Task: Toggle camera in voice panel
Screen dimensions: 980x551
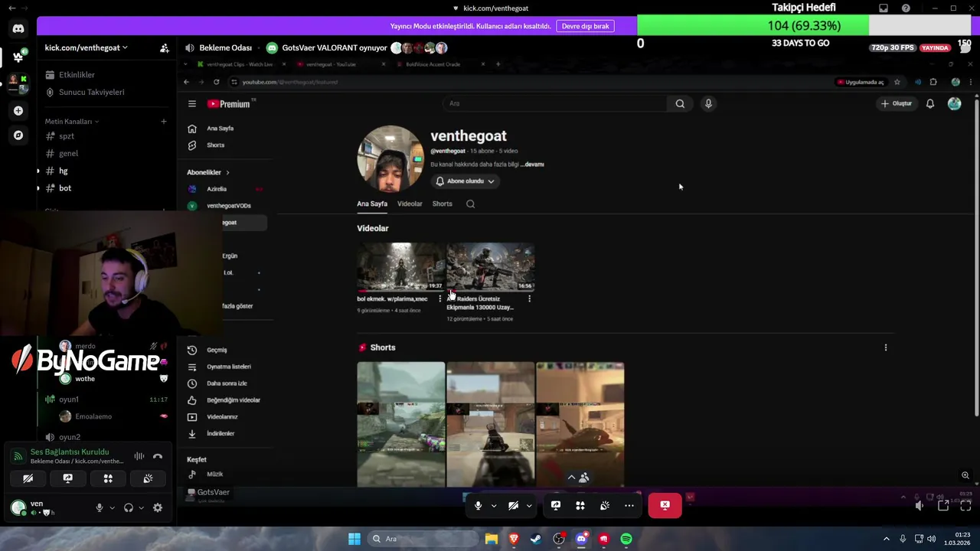Action: (x=28, y=478)
